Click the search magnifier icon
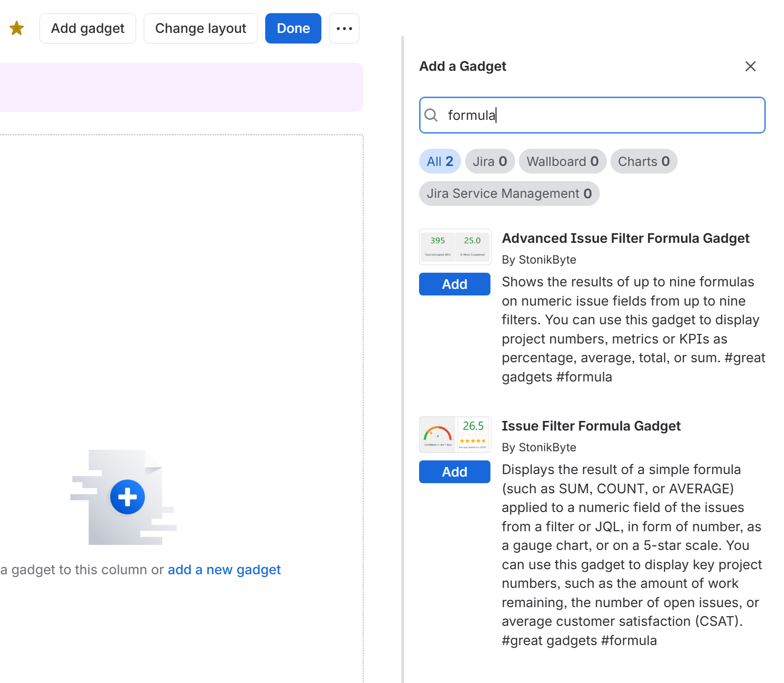The height and width of the screenshot is (683, 784). tap(431, 115)
